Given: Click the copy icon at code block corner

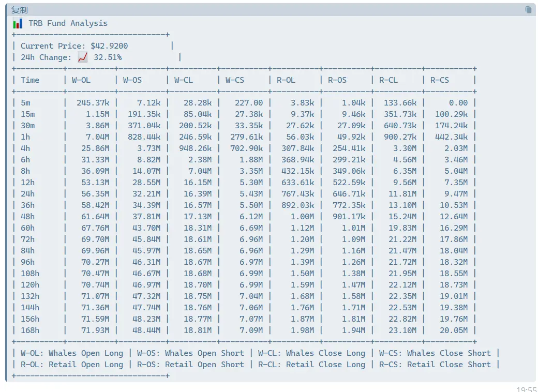Looking at the screenshot, I should 528,10.
